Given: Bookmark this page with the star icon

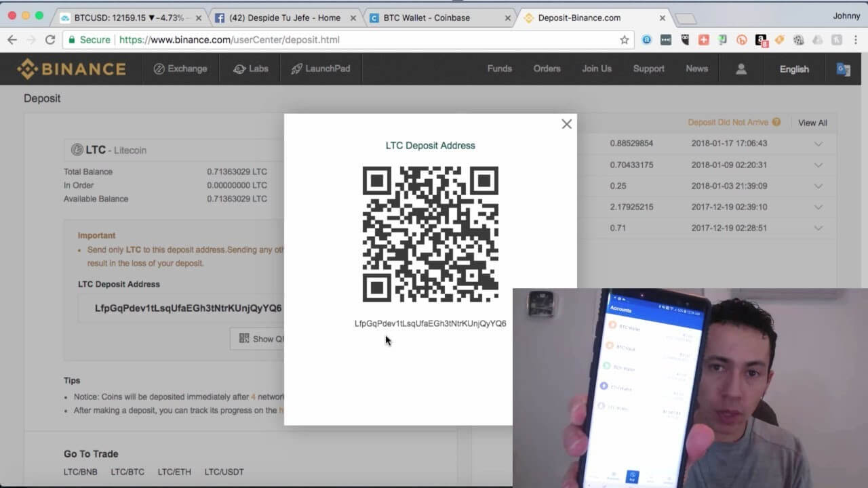Looking at the screenshot, I should tap(625, 40).
